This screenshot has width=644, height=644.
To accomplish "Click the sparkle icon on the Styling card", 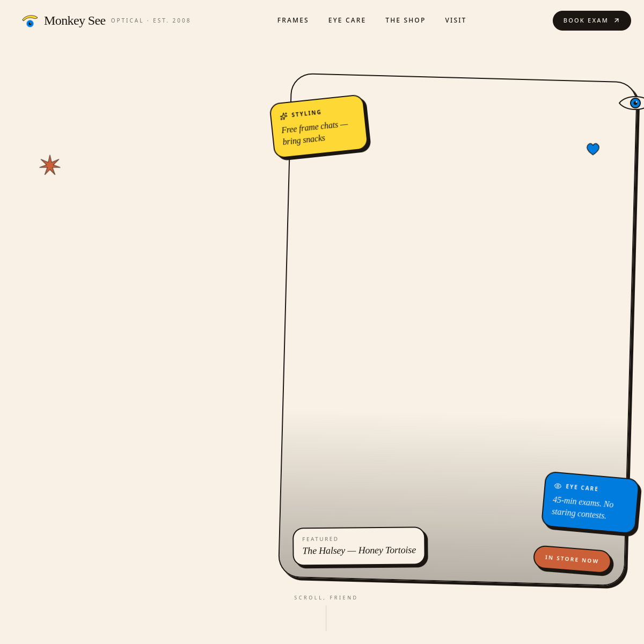I will coord(284,116).
